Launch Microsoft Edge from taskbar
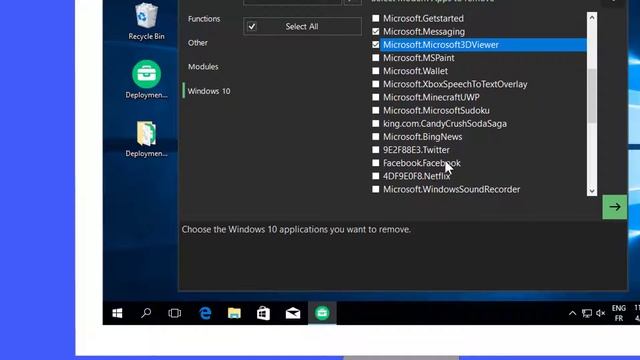Screen dimensions: 640x360 pyautogui.click(x=205, y=313)
